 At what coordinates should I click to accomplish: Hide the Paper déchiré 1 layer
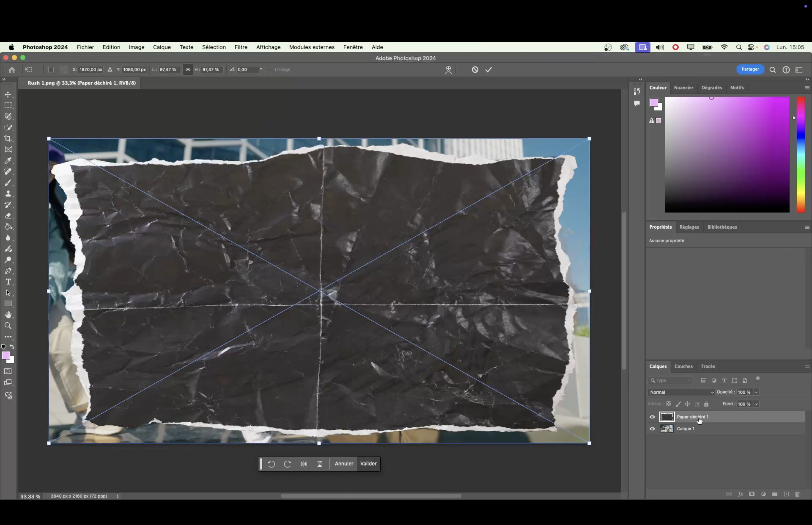coord(652,417)
